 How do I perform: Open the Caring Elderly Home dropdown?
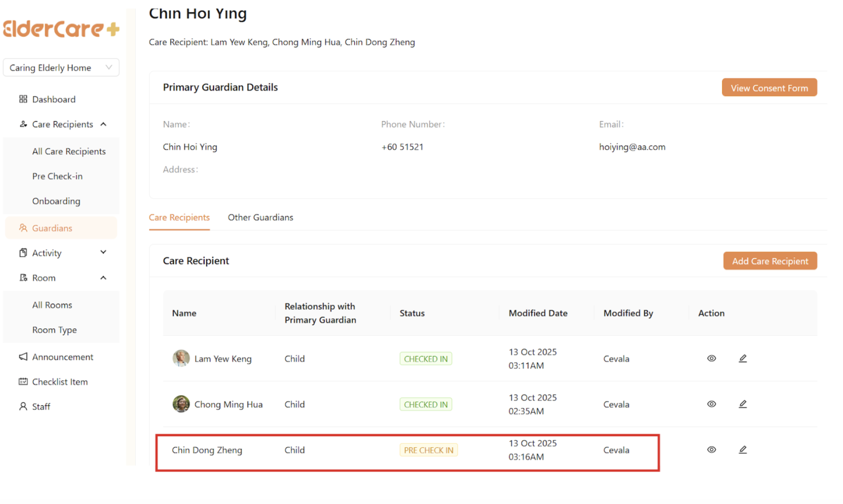tap(61, 68)
